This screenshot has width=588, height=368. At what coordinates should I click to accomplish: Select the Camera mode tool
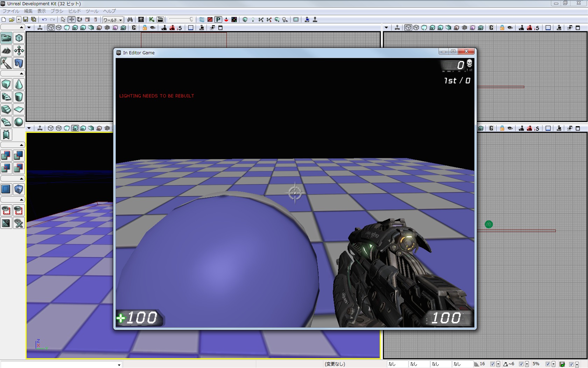point(6,38)
